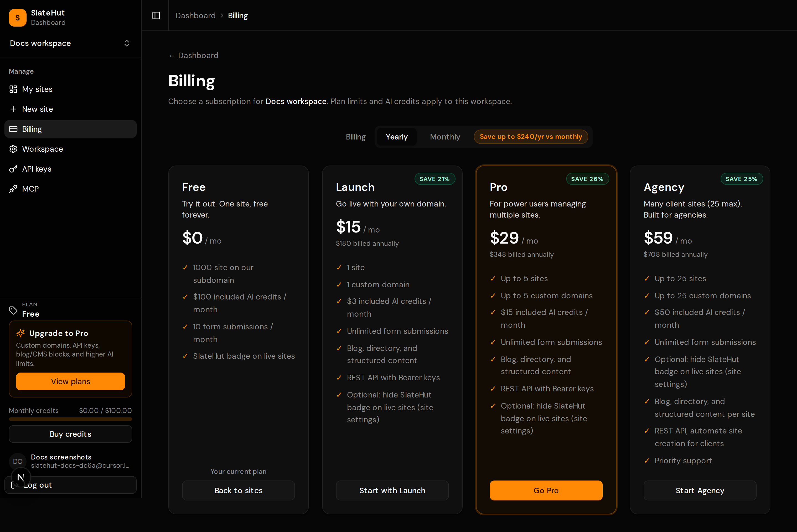
Task: Open Workspace settings in sidebar
Action: pos(71,149)
